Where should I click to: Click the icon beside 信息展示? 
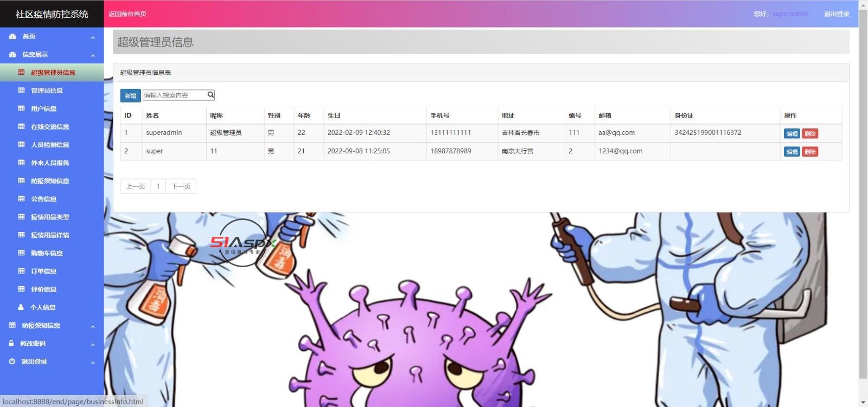(x=12, y=54)
